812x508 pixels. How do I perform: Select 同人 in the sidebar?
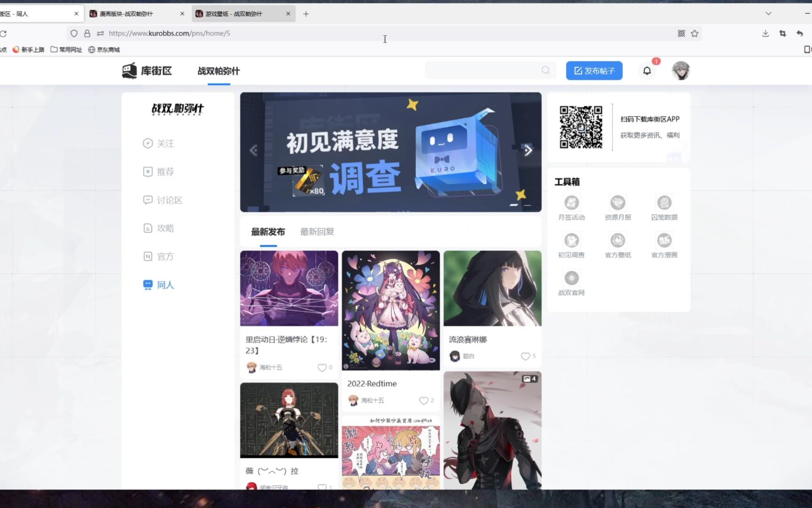158,285
